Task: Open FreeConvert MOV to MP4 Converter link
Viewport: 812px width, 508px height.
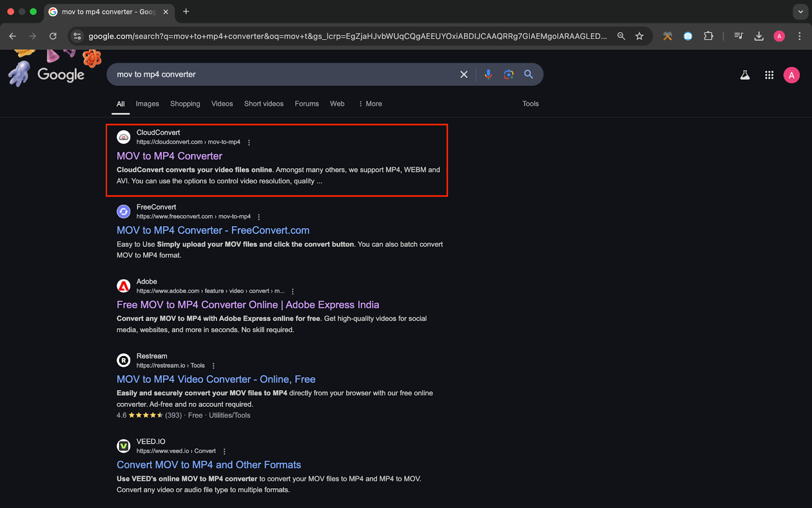Action: pyautogui.click(x=213, y=231)
